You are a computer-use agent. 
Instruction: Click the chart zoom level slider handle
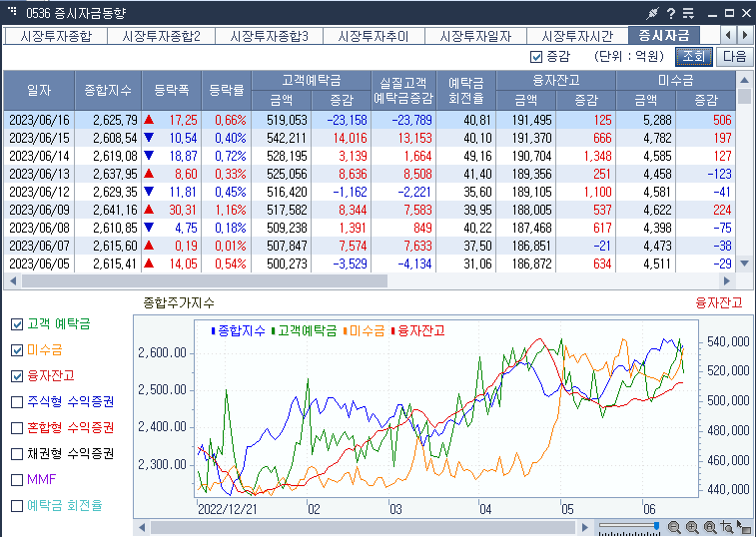tap(656, 525)
